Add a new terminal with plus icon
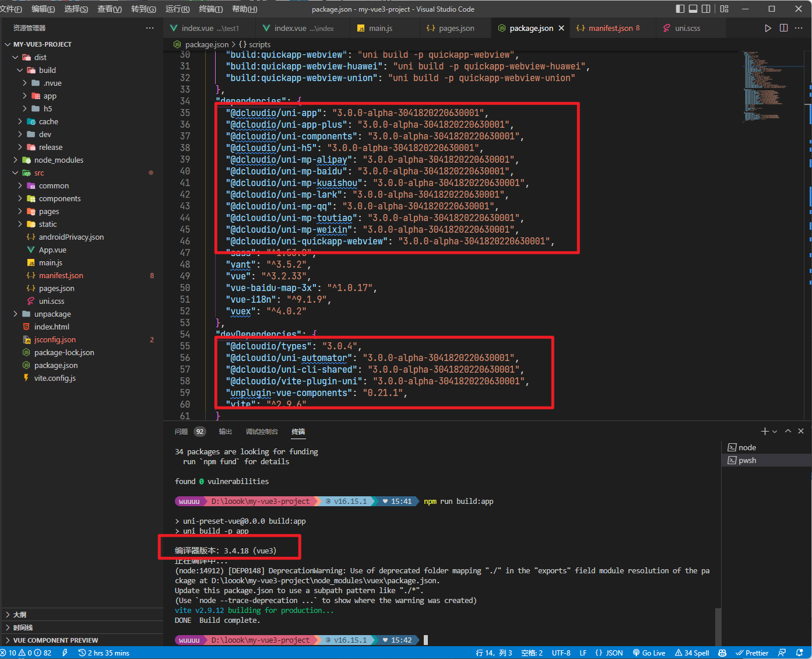The height and width of the screenshot is (659, 812). coord(765,431)
